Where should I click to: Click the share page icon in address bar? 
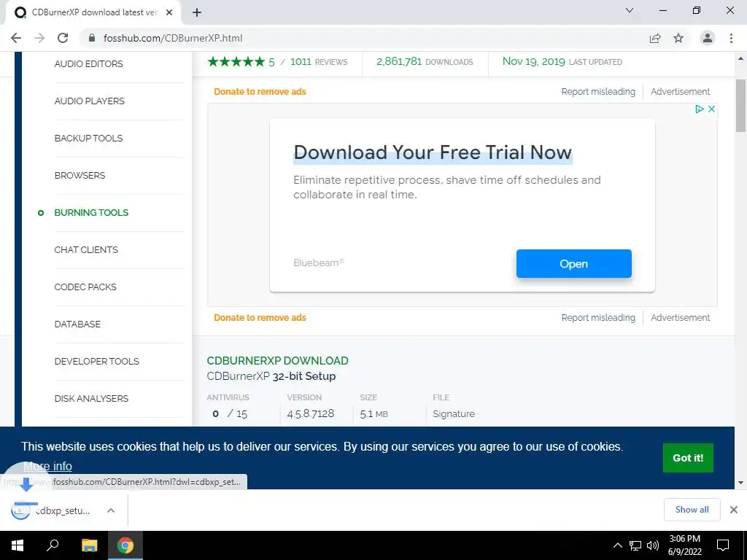(655, 38)
